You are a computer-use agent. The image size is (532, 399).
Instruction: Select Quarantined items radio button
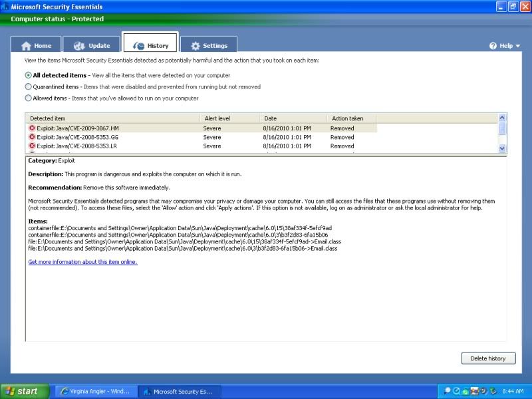coord(28,87)
